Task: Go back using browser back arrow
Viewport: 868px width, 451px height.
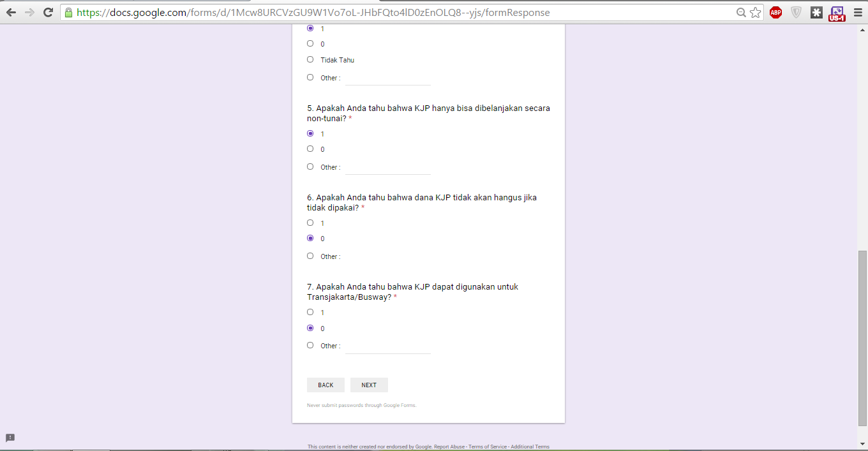Action: [x=11, y=12]
